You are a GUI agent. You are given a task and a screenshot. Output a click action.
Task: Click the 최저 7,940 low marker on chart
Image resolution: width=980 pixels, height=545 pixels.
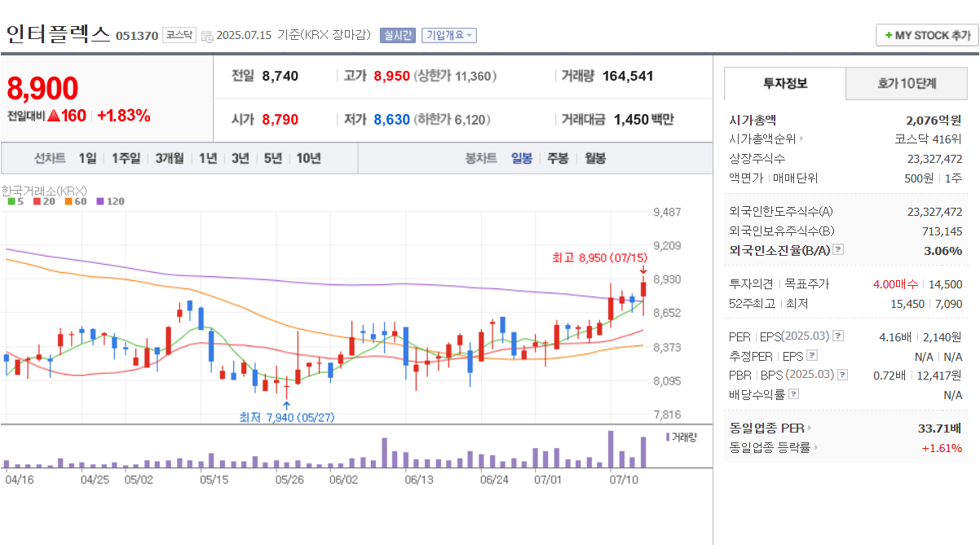[x=286, y=417]
